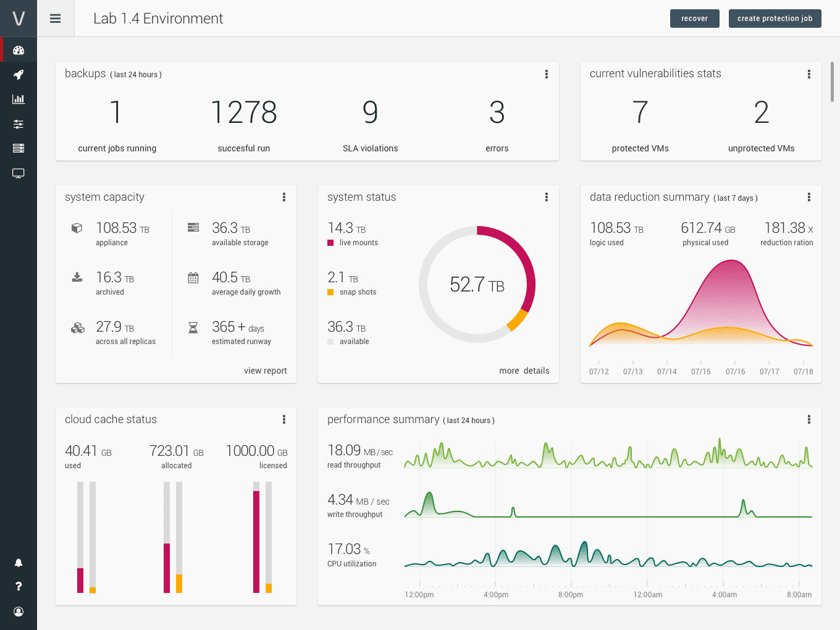Open system status card options menu
Screen dimensions: 840x630
click(x=547, y=197)
